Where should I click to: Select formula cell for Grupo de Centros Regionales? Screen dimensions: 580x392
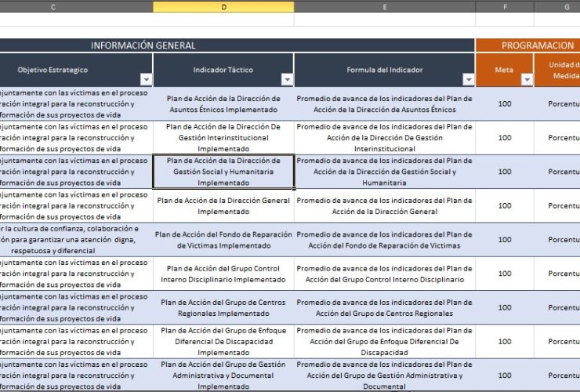coord(385,307)
